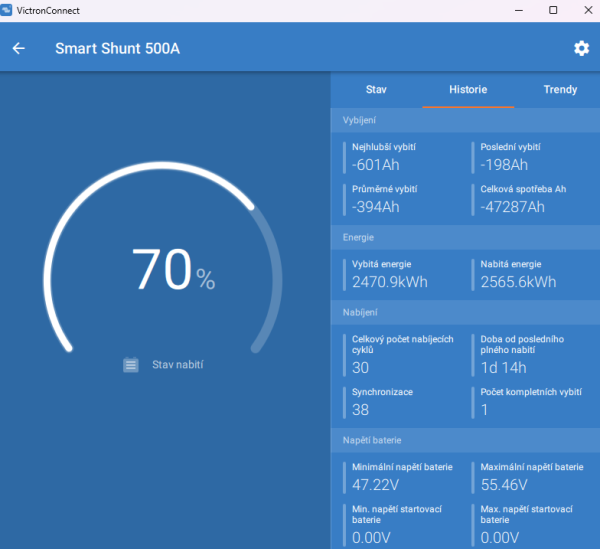The height and width of the screenshot is (549, 600).
Task: Click the VictronConnect app logo
Action: (6, 10)
